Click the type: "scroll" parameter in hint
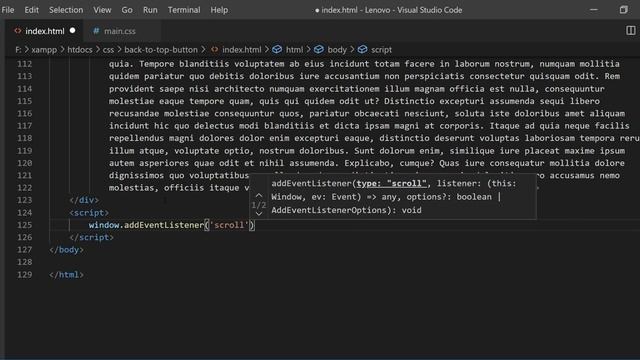 tap(391, 183)
